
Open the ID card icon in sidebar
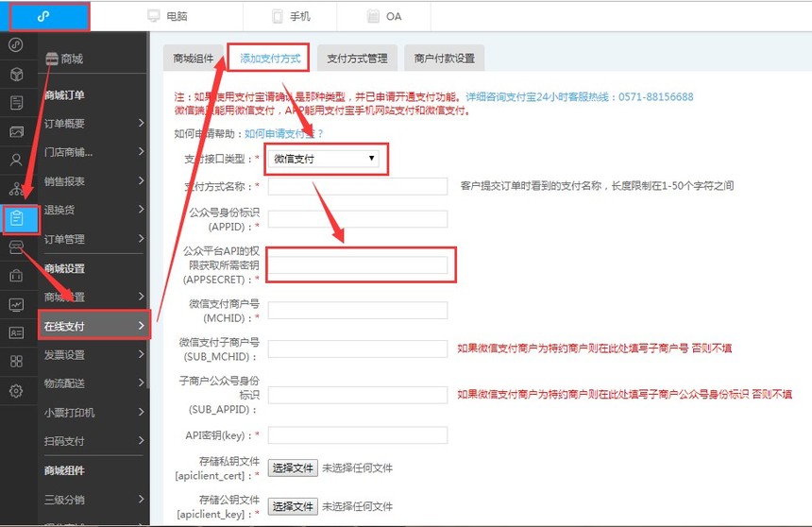click(16, 332)
